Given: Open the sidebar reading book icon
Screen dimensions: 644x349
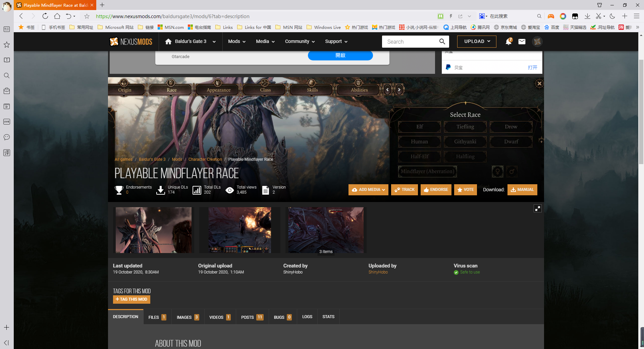Looking at the screenshot, I should [7, 60].
